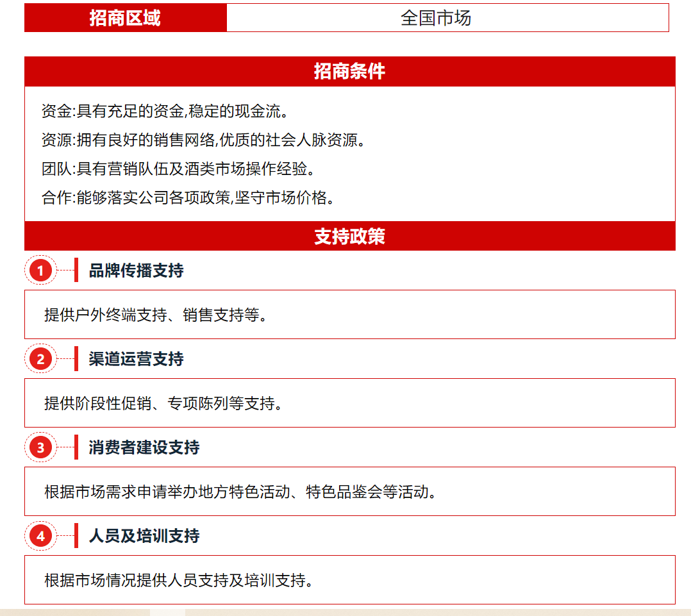Select the 招商区域 header cell
Image resolution: width=691 pixels, height=616 pixels.
[125, 18]
